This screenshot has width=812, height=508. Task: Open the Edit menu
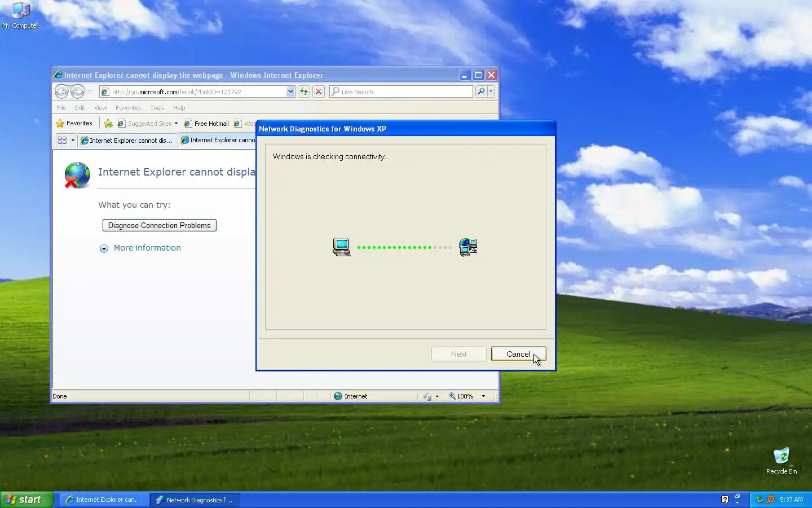80,108
